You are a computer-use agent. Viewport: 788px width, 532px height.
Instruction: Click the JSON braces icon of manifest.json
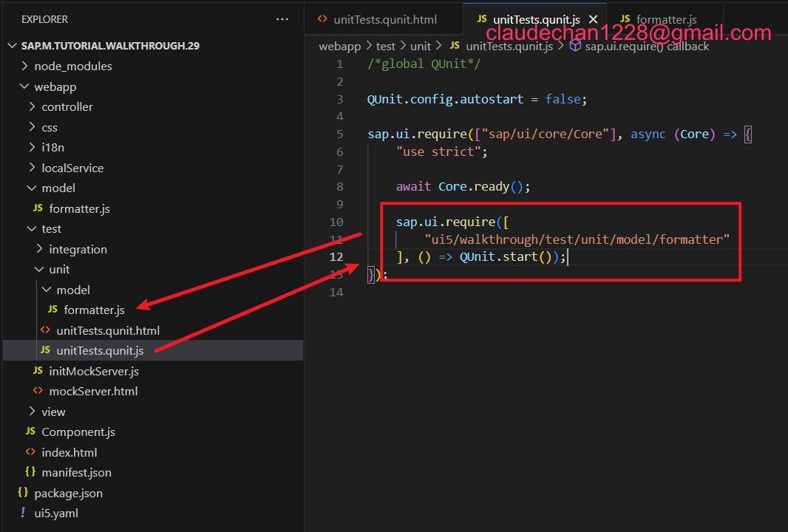(30, 473)
